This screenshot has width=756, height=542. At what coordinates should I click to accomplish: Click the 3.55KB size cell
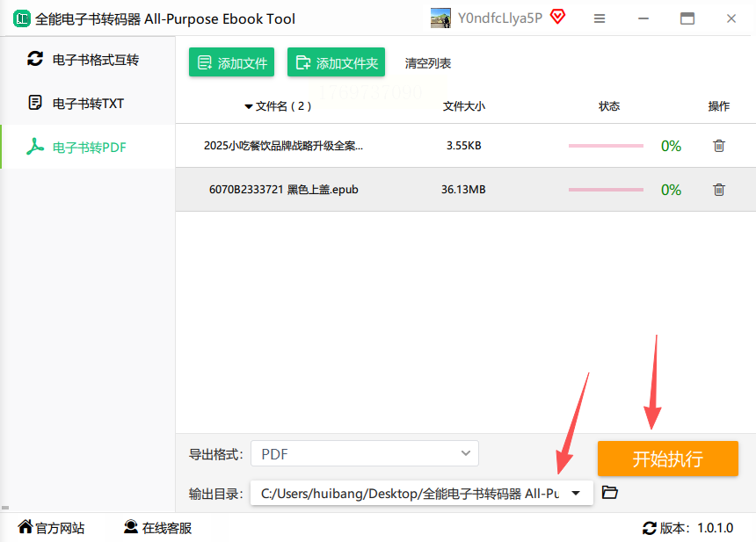click(x=463, y=146)
